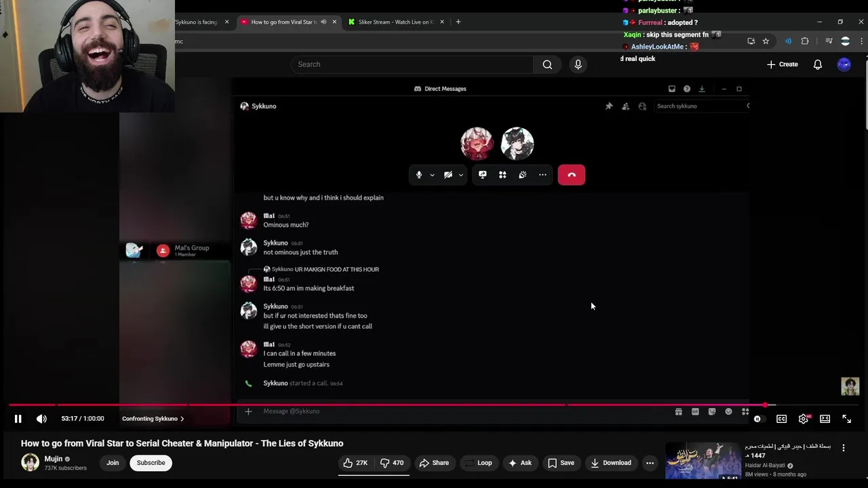The width and height of the screenshot is (868, 488).
Task: Mute the audio icon on YouTube tab
Action: (x=323, y=22)
